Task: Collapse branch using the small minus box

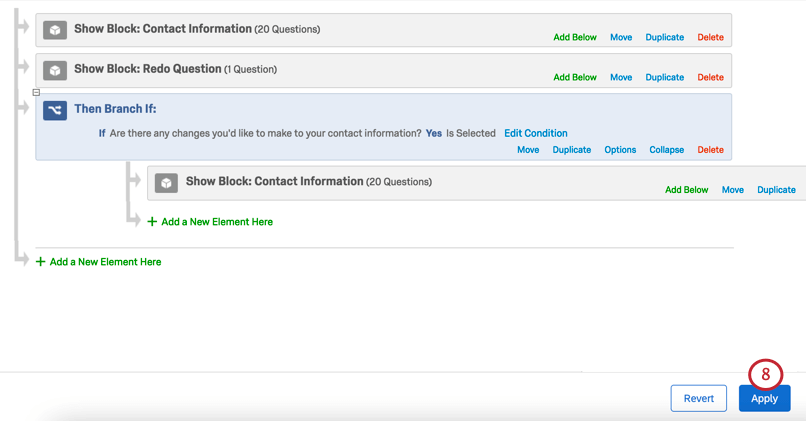Action: pyautogui.click(x=36, y=92)
